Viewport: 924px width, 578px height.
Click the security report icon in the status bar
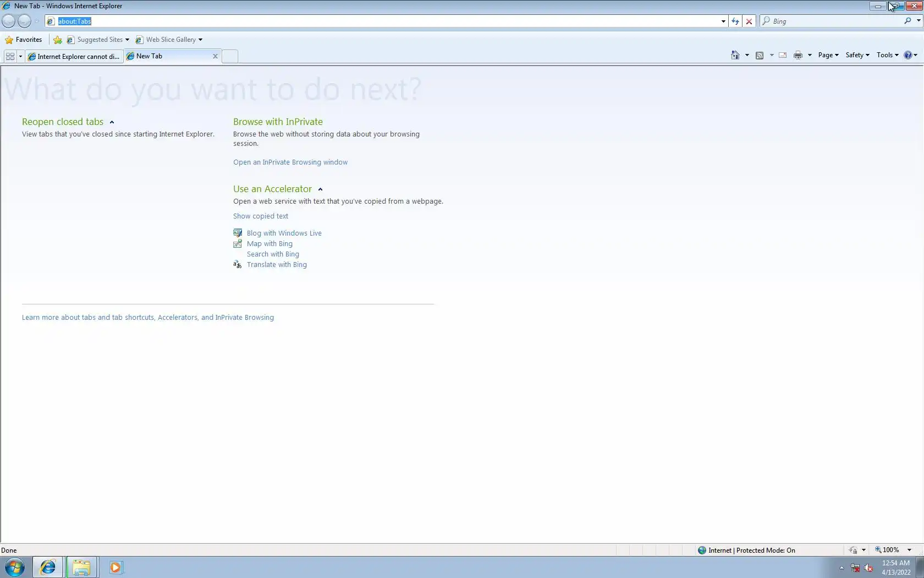(x=853, y=550)
